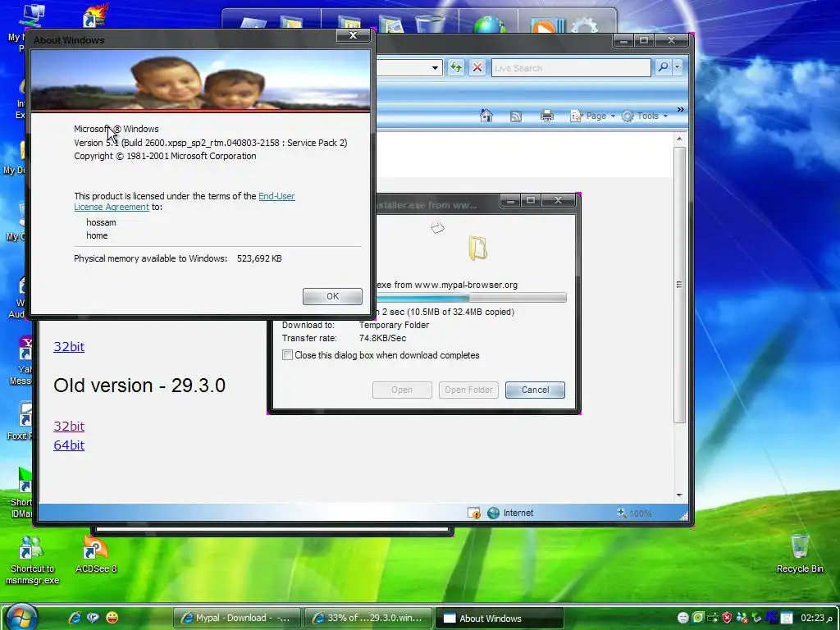Click the RSS feeds icon in IE toolbar
The width and height of the screenshot is (840, 630).
(x=516, y=116)
